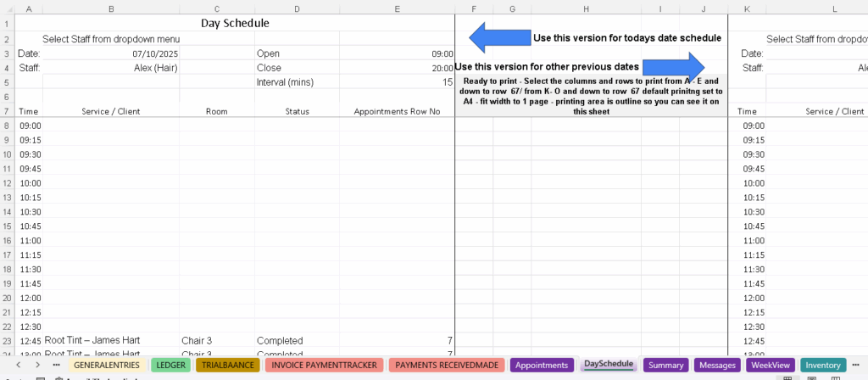Click the Interval (mins) label cell
This screenshot has height=380, width=868.
click(298, 82)
